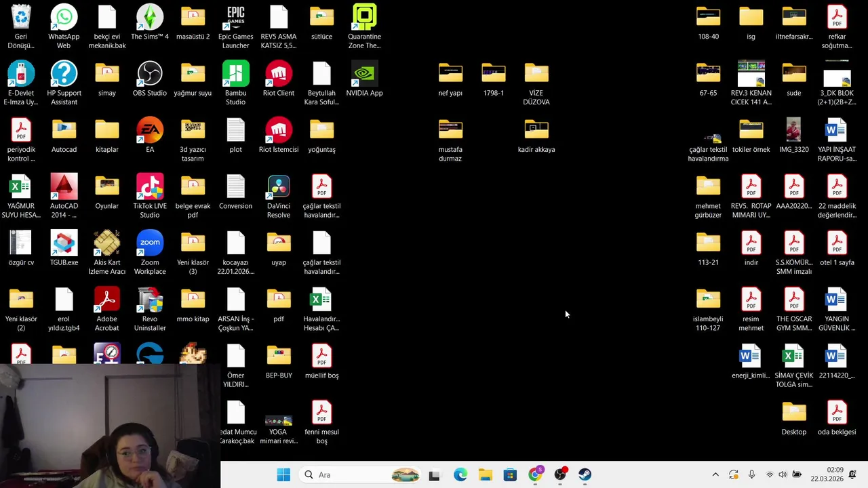Open SİMAY ÇEVİK TOLGA Excel file
The height and width of the screenshot is (488, 868).
(794, 356)
